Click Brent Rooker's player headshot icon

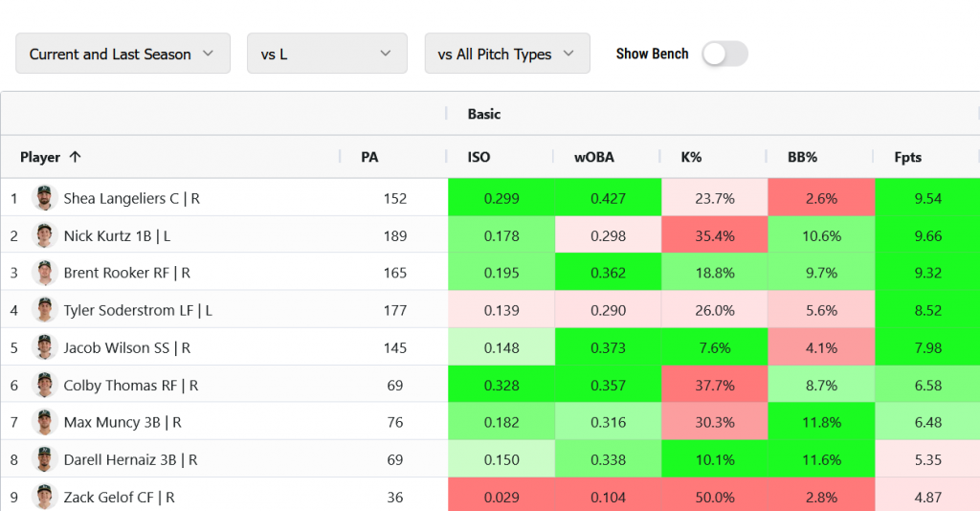pyautogui.click(x=43, y=273)
